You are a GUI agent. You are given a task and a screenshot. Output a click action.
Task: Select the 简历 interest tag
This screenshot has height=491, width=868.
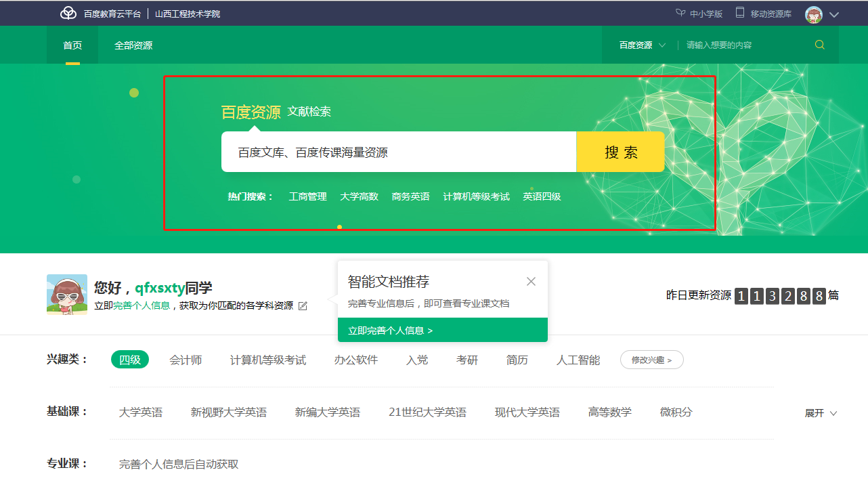[517, 360]
